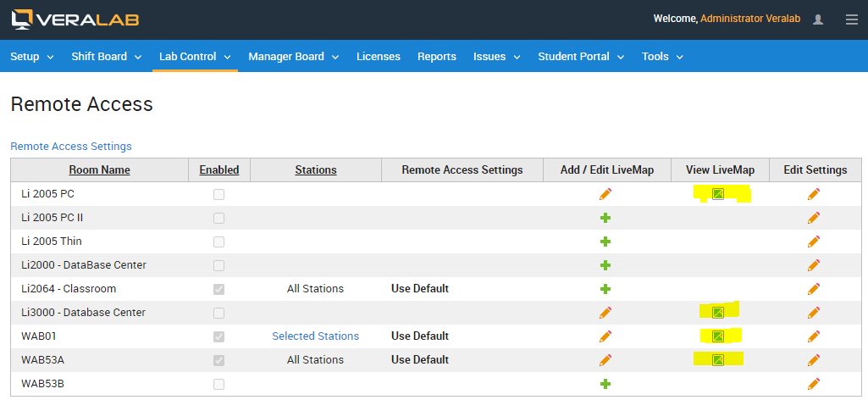Edit LiveMap pencil for WAB53A
Screen dimensions: 868x411
click(x=605, y=360)
